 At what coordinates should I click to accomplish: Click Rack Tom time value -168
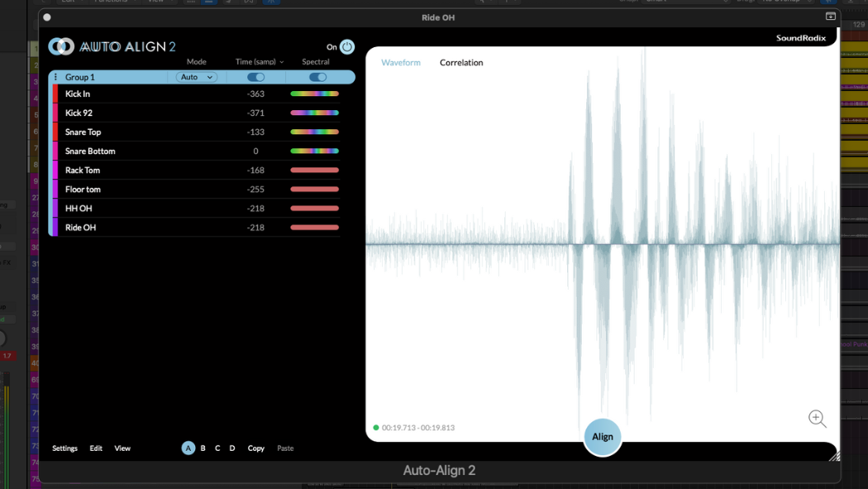[x=255, y=170]
